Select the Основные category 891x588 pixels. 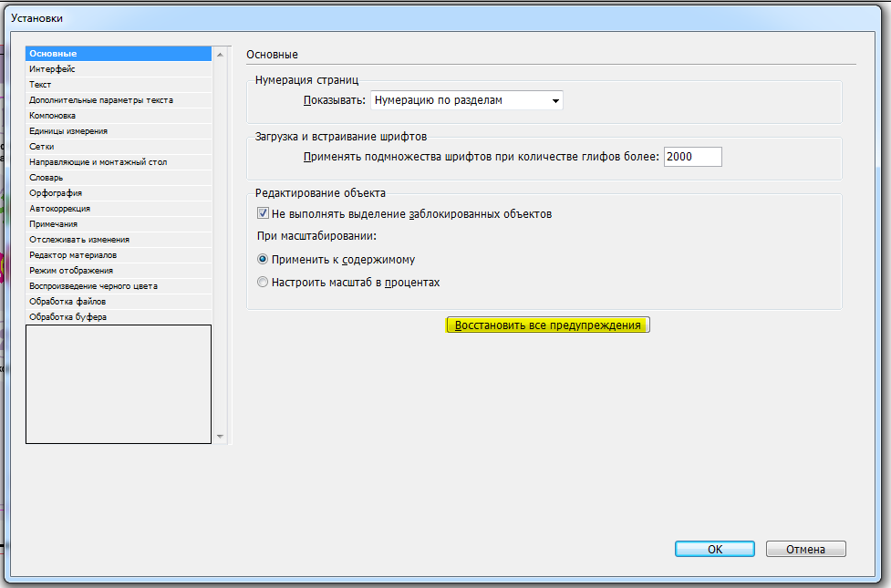coord(119,54)
